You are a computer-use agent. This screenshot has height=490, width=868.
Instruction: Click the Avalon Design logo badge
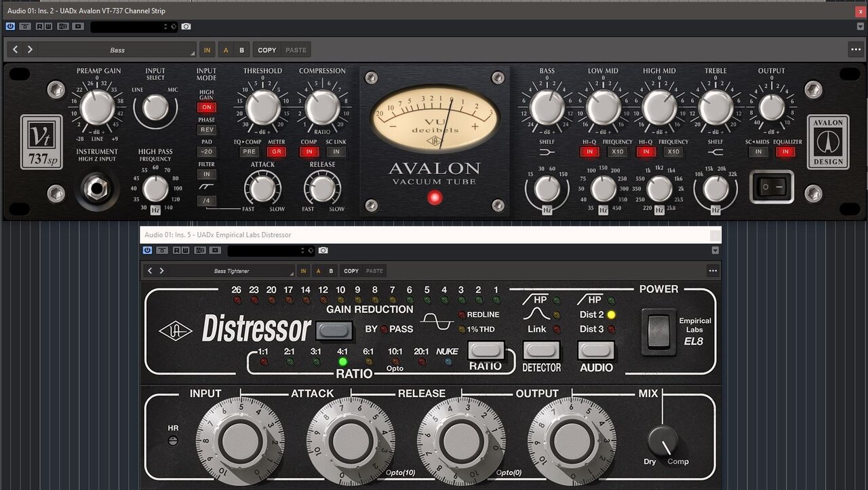(828, 142)
